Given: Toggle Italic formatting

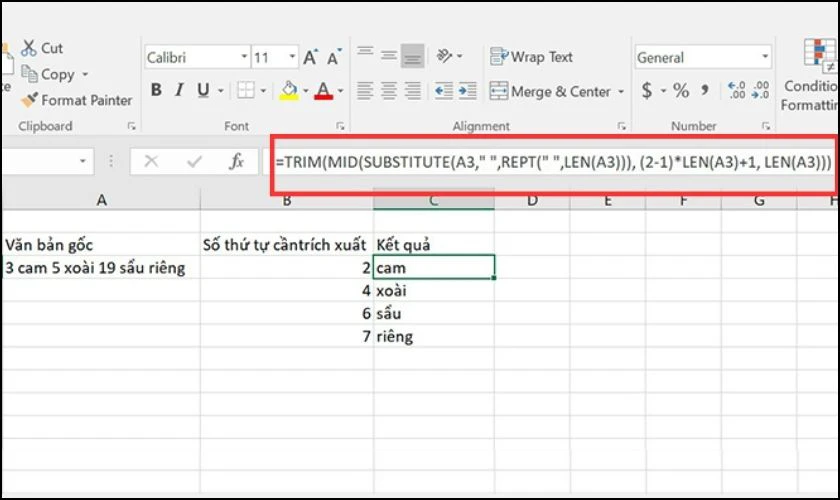Looking at the screenshot, I should point(179,90).
